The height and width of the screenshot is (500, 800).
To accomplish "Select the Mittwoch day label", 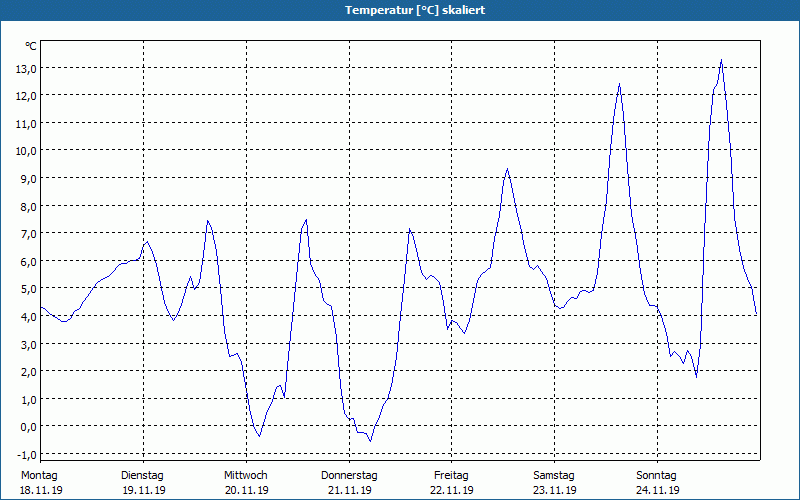I will click(x=245, y=475).
